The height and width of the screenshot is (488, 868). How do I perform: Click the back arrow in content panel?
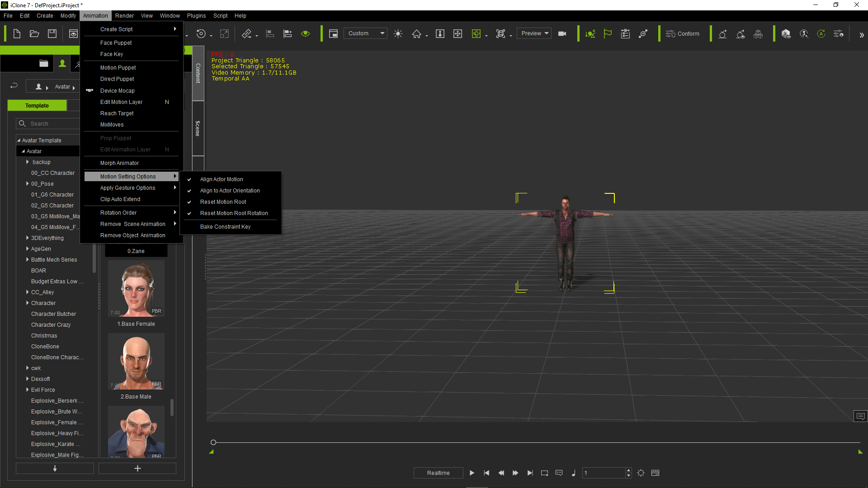(14, 85)
